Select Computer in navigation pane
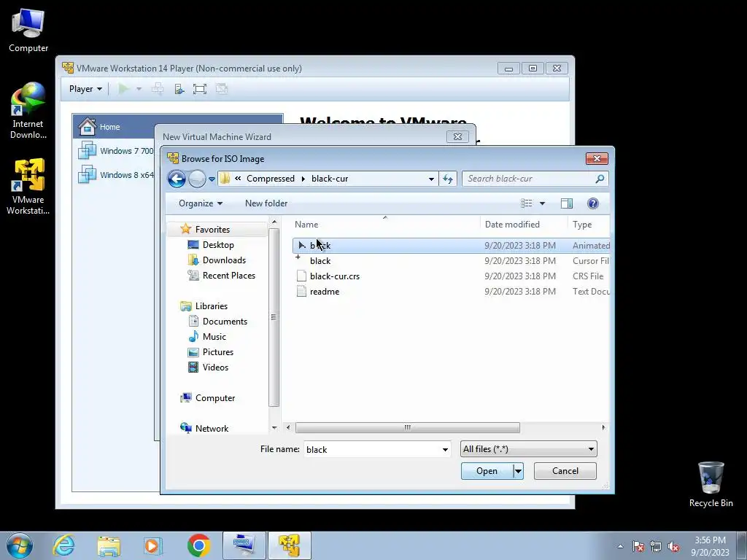Viewport: 747px width, 560px height. click(215, 397)
